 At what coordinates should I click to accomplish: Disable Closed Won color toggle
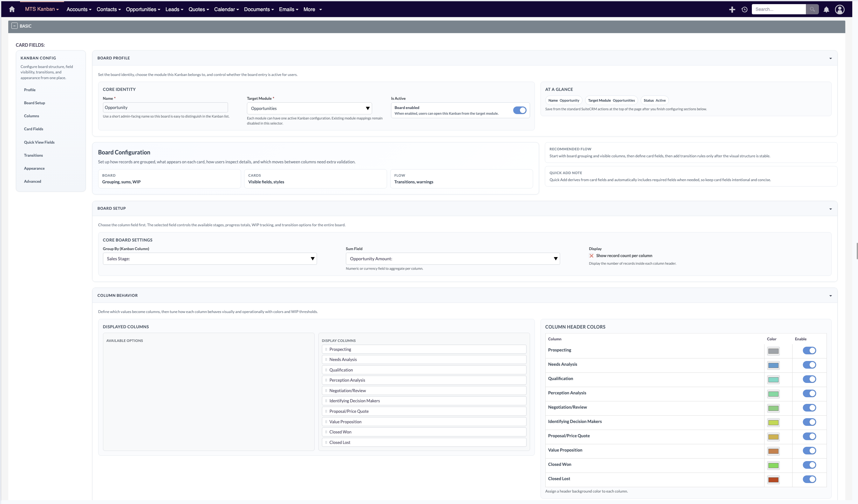point(809,465)
